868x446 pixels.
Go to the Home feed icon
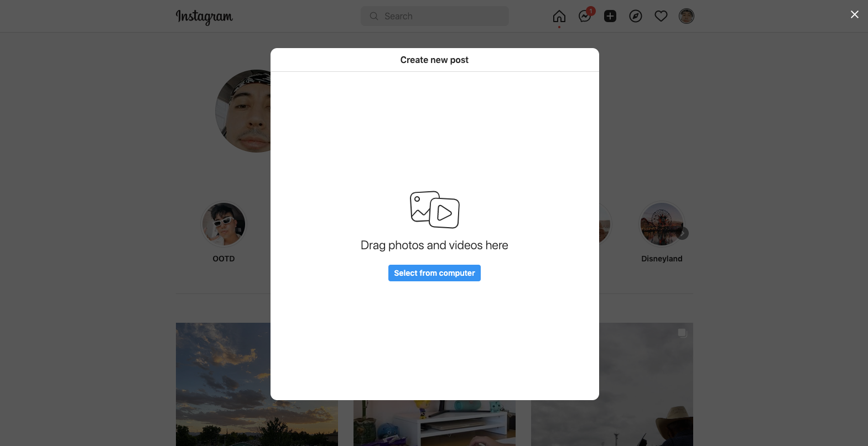tap(559, 16)
